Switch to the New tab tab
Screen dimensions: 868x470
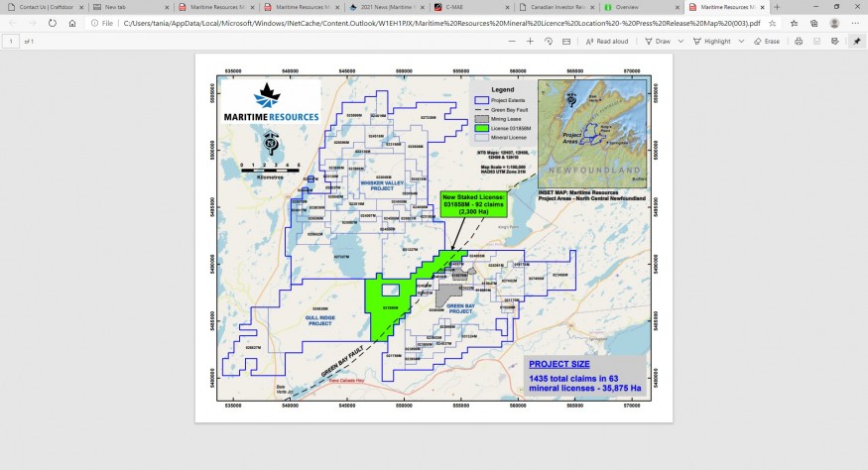130,7
